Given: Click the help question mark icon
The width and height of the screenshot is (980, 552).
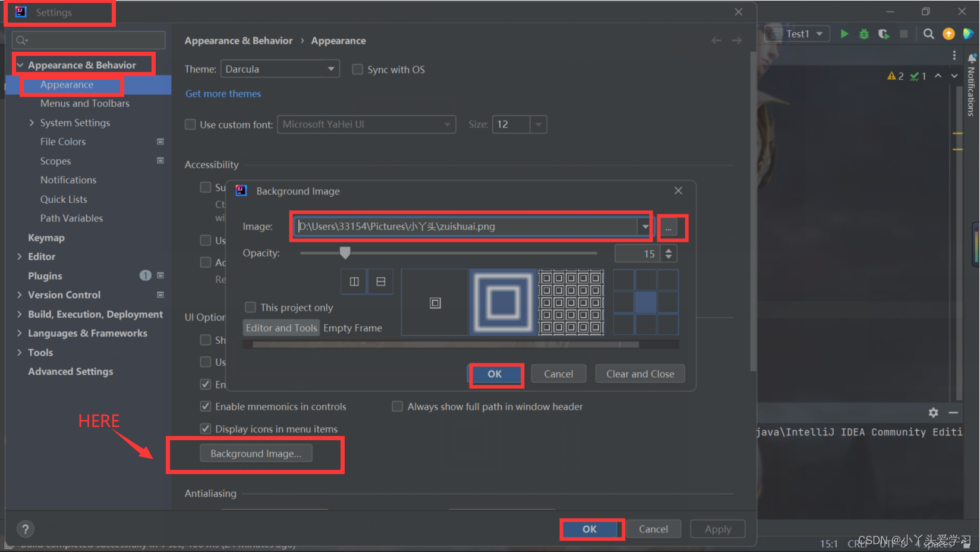Looking at the screenshot, I should (25, 528).
